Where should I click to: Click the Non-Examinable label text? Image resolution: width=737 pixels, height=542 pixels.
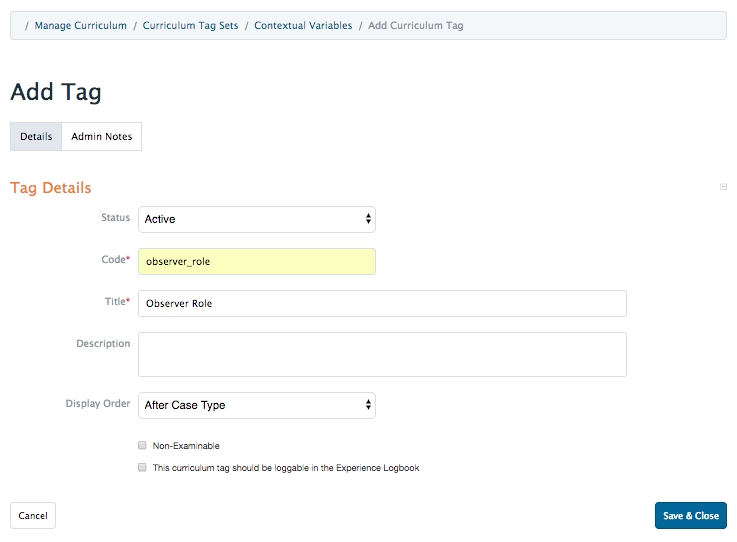coord(186,446)
